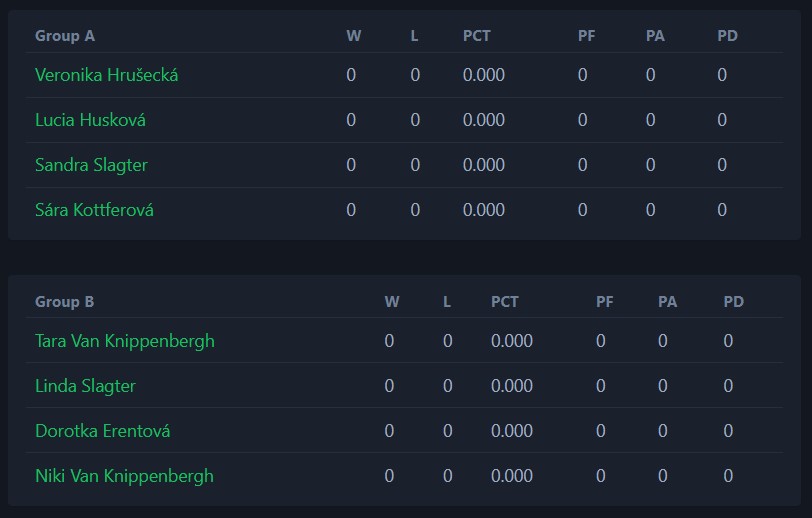The height and width of the screenshot is (518, 812).
Task: Click the L column header in Group B
Action: pyautogui.click(x=447, y=301)
